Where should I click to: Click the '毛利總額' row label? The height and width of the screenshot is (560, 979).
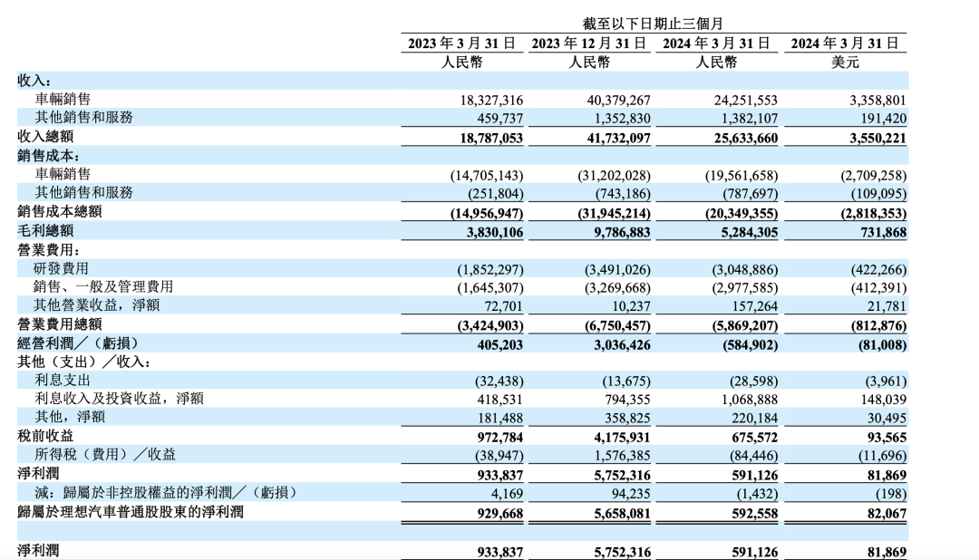(45, 231)
